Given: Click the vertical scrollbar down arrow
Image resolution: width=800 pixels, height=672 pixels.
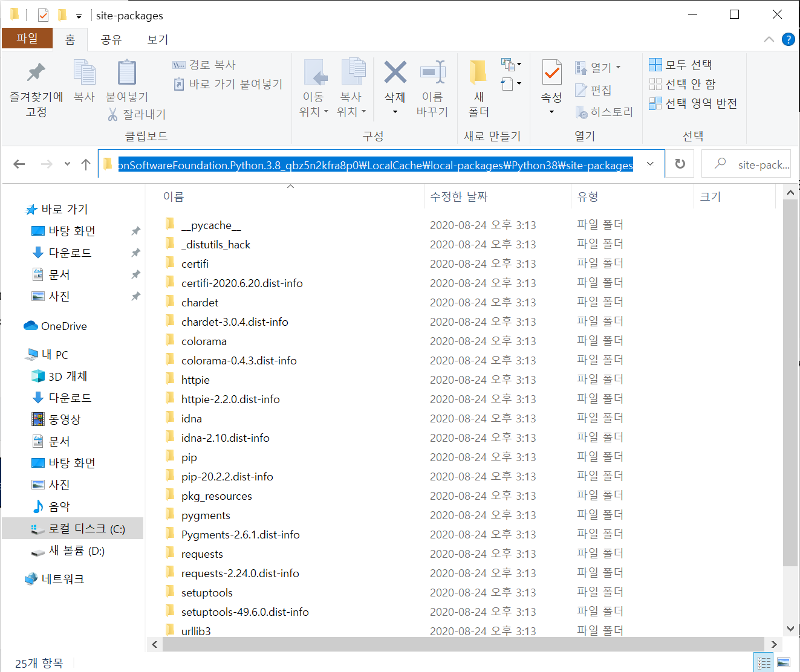Looking at the screenshot, I should (x=790, y=628).
